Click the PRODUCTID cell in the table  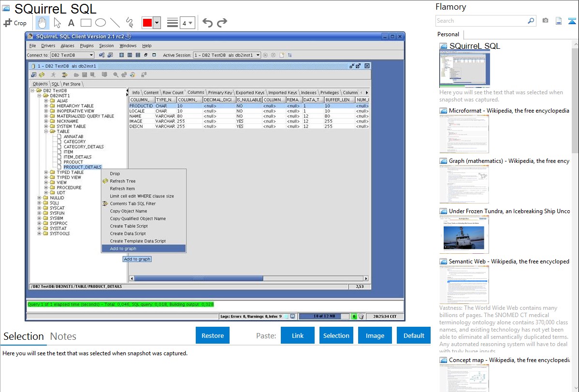click(141, 106)
